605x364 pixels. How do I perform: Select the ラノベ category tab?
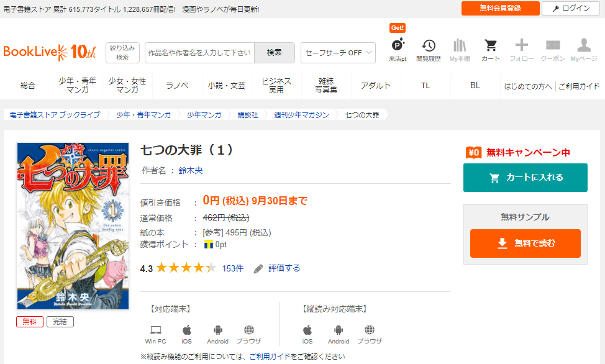[x=177, y=86]
